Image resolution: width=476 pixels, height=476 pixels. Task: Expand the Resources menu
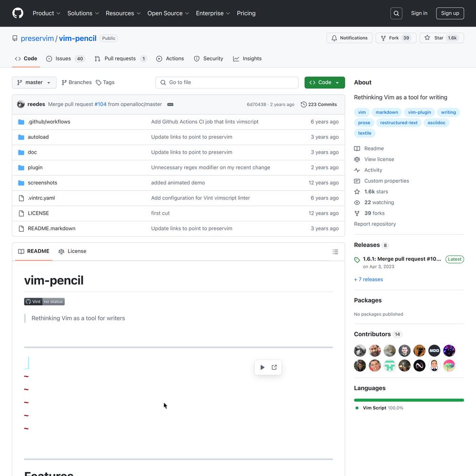pyautogui.click(x=123, y=13)
